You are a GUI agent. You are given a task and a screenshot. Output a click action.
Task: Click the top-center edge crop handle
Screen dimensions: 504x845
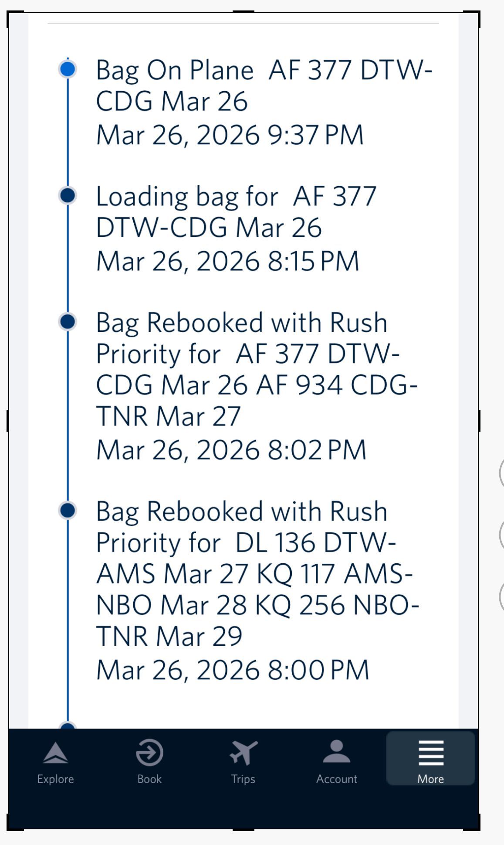pos(244,12)
